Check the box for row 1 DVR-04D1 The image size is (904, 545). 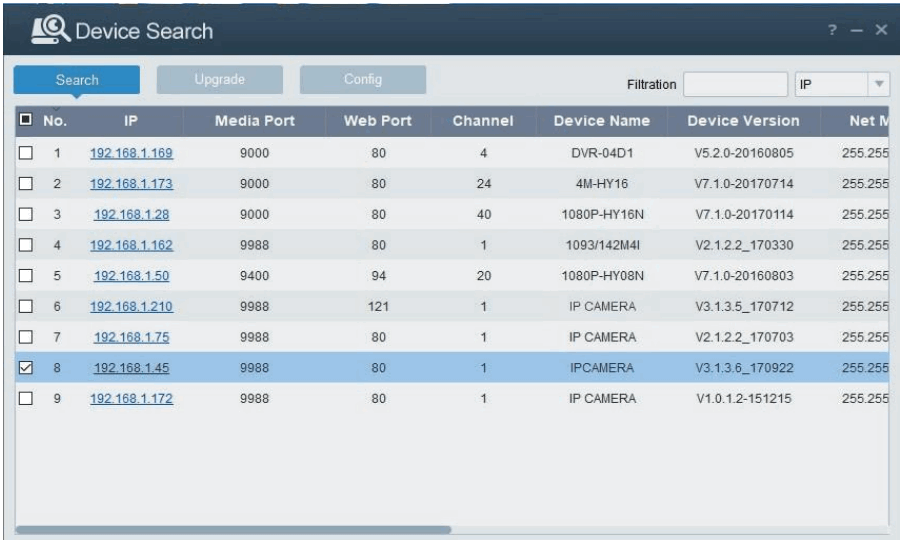(x=26, y=153)
